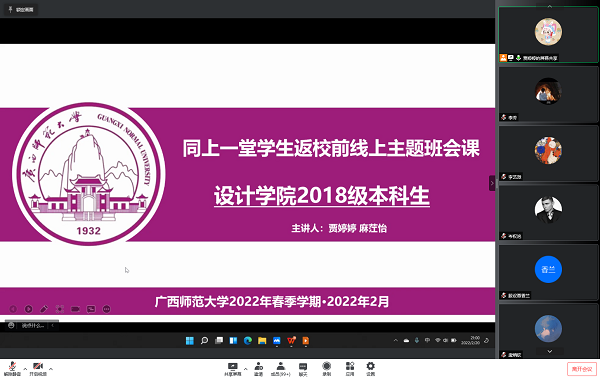The height and width of the screenshot is (378, 600).
Task: Expand camera video options arrow
Action: click(x=51, y=369)
